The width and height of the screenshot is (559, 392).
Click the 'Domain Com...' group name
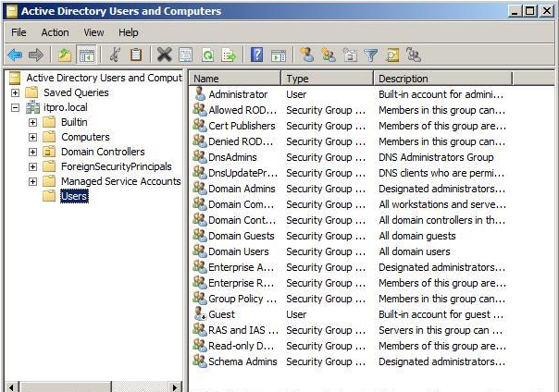click(242, 204)
